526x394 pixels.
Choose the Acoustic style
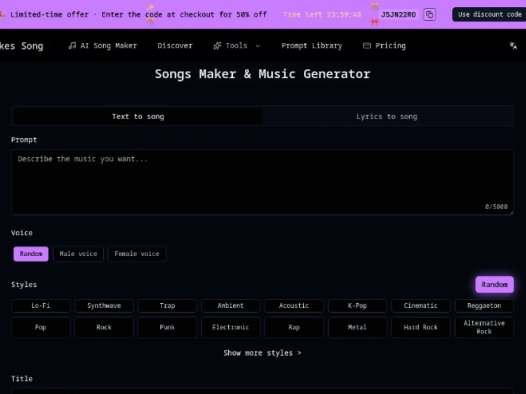[294, 305]
